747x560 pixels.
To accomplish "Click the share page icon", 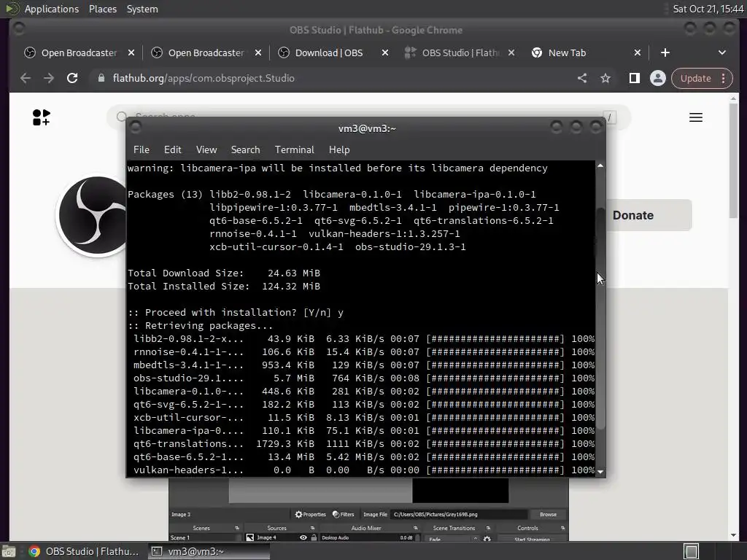I will 581,78.
